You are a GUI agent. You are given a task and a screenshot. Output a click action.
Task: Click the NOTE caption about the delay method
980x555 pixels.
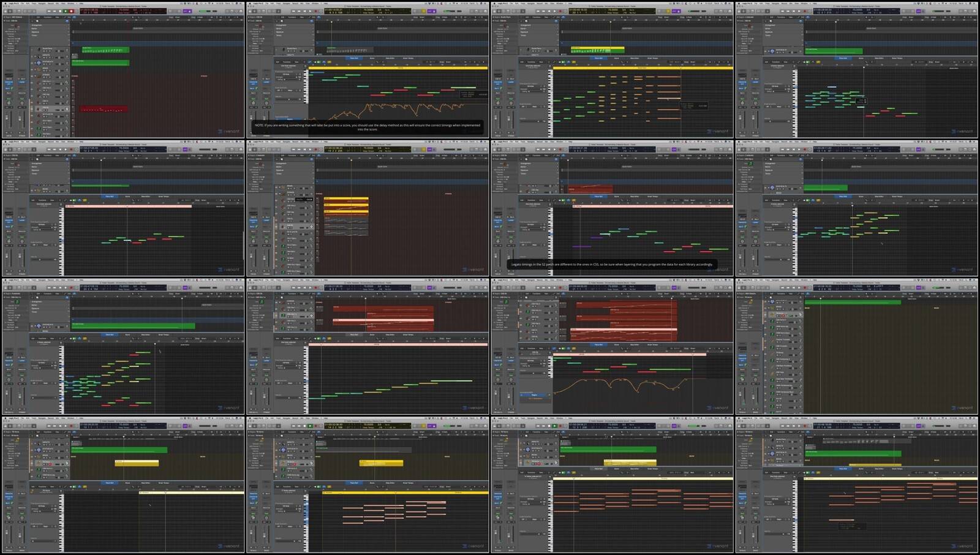(x=367, y=127)
